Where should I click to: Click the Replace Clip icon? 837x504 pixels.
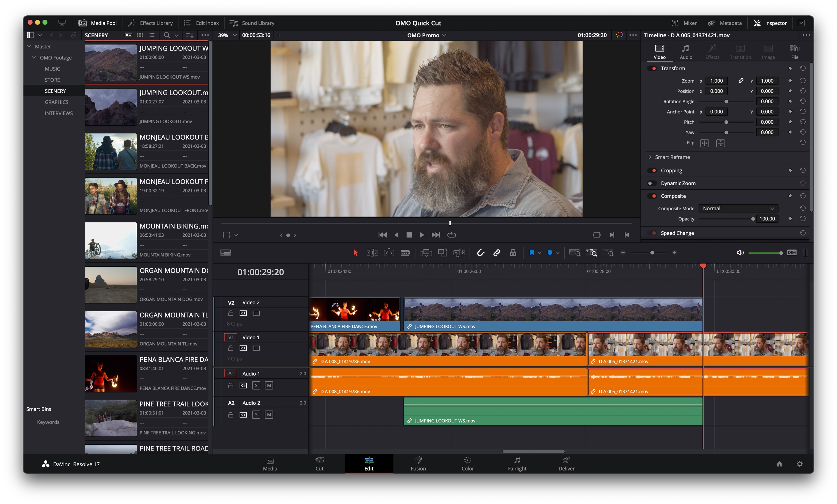[x=459, y=253]
